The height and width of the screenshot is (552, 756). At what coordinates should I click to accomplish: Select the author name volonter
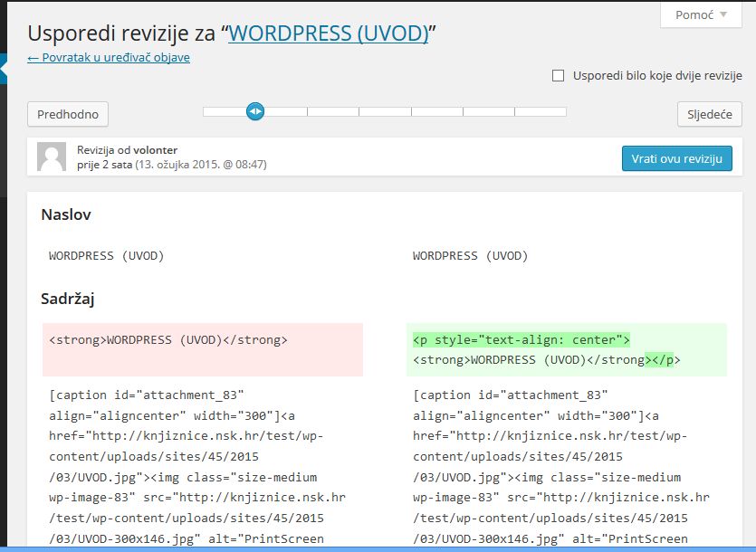[155, 150]
